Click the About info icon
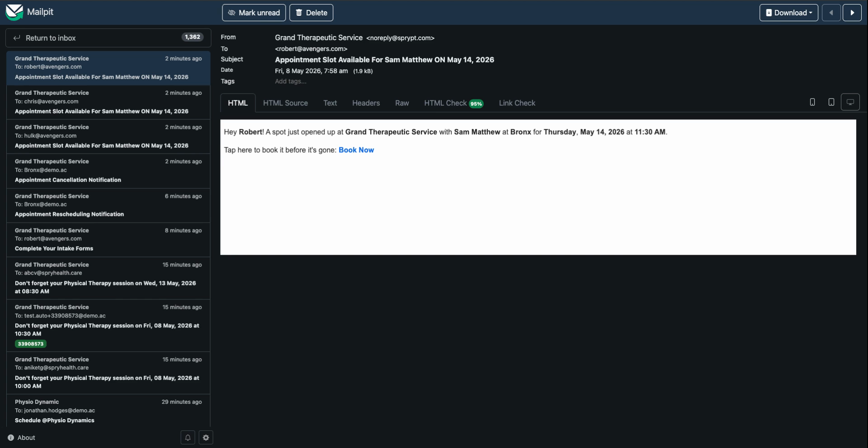The height and width of the screenshot is (448, 868). click(11, 438)
